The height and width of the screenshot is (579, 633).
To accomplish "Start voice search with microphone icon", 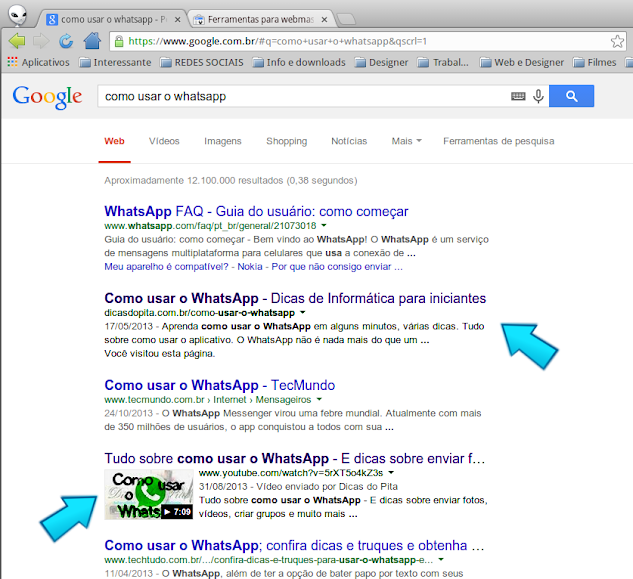I will 538,96.
